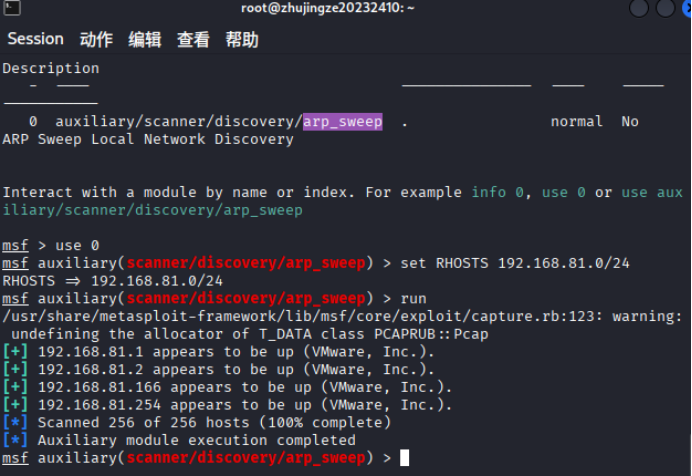This screenshot has width=692, height=476.
Task: Click the 'RHOSTS ⇒ 192.168.81.0/24' output line
Action: (113, 281)
